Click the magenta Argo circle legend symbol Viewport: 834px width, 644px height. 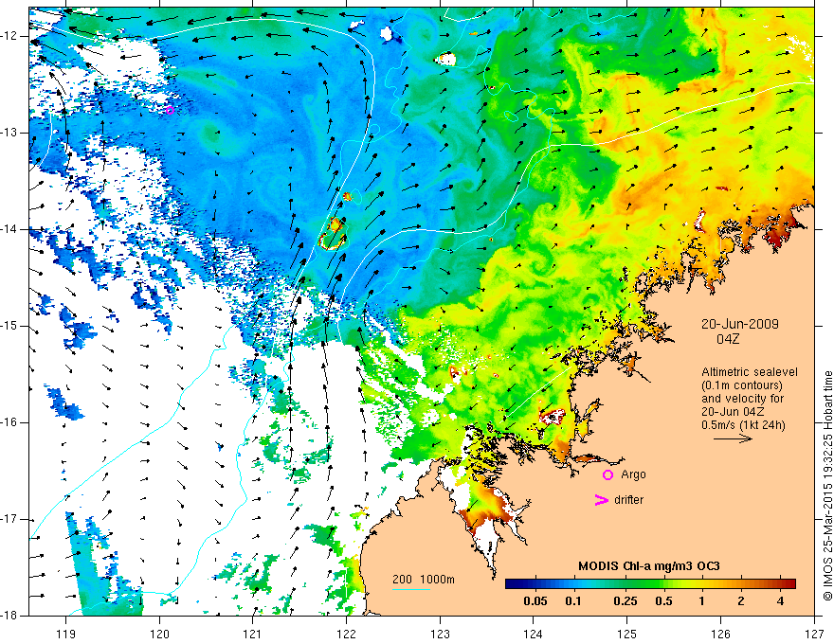pos(607,474)
